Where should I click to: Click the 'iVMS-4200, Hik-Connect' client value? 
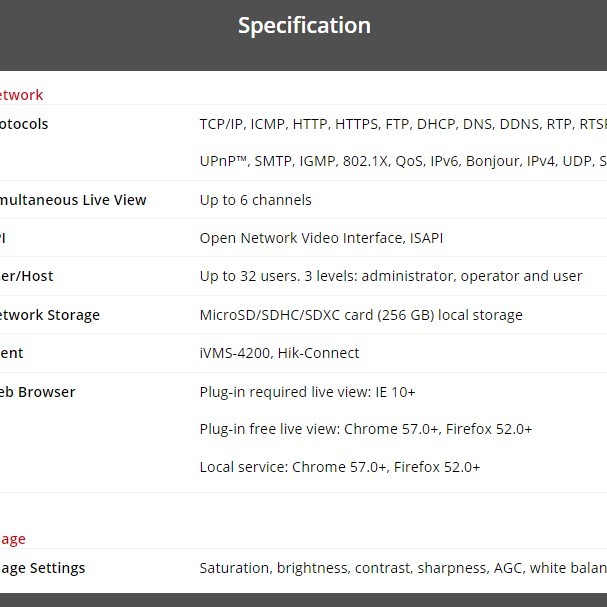(279, 353)
